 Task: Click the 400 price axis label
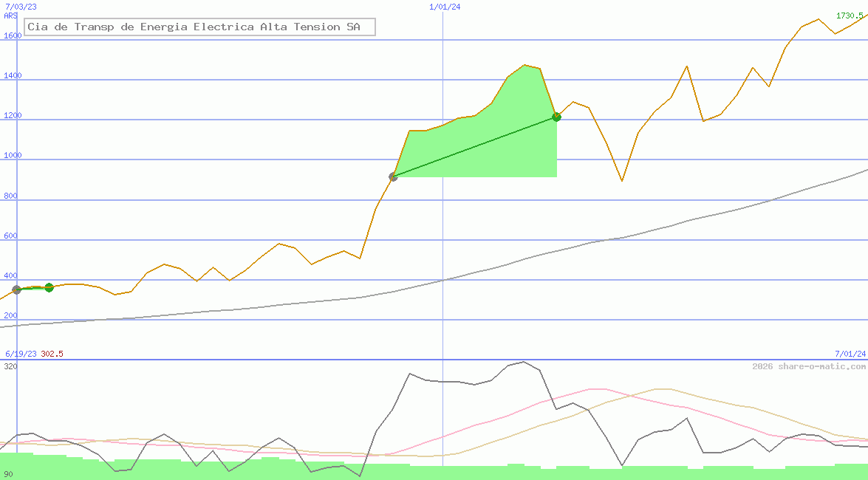tap(10, 275)
